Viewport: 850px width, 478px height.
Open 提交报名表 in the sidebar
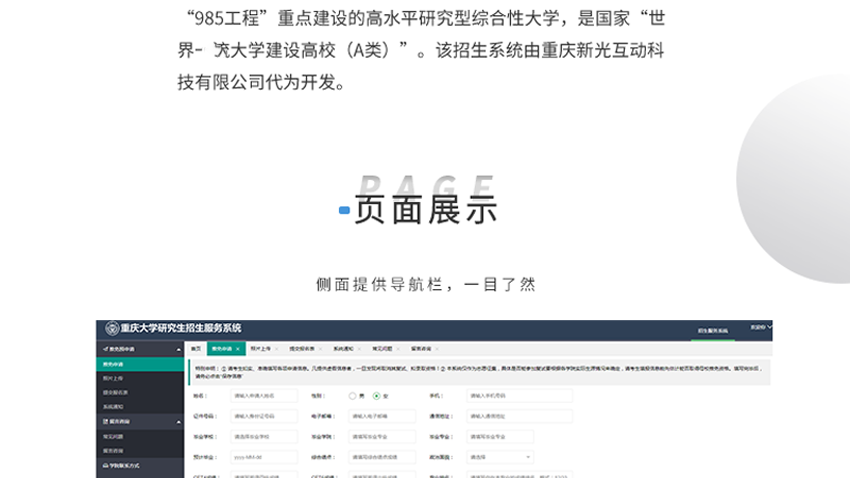tap(140, 392)
